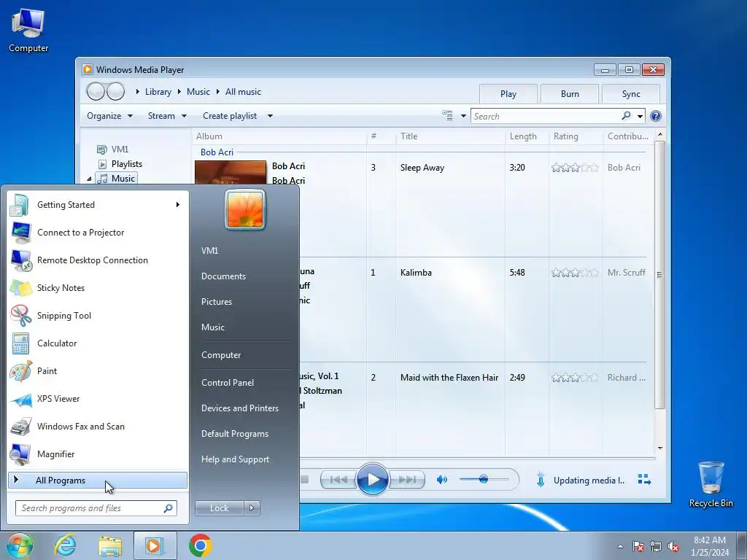Click the View options icon

tap(447, 116)
